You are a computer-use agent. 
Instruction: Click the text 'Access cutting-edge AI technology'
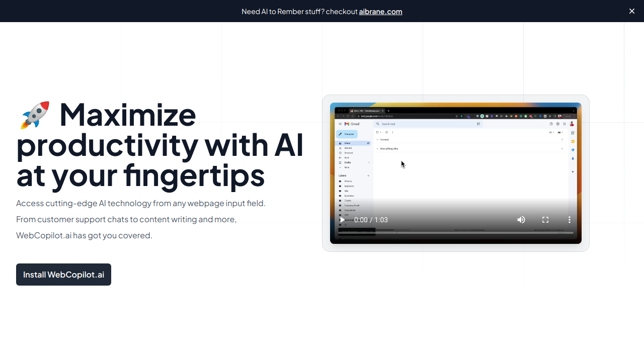point(84,203)
